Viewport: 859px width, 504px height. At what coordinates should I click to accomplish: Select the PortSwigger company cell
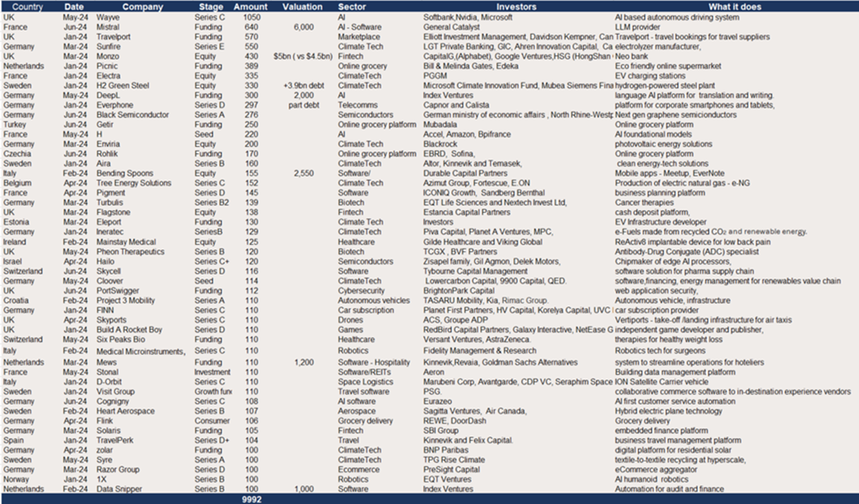pos(118,291)
